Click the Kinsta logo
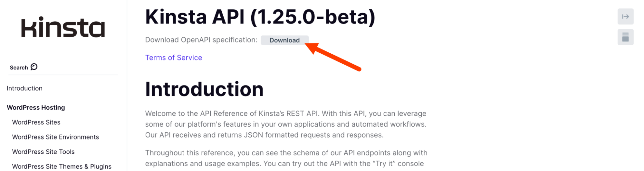 [x=63, y=28]
